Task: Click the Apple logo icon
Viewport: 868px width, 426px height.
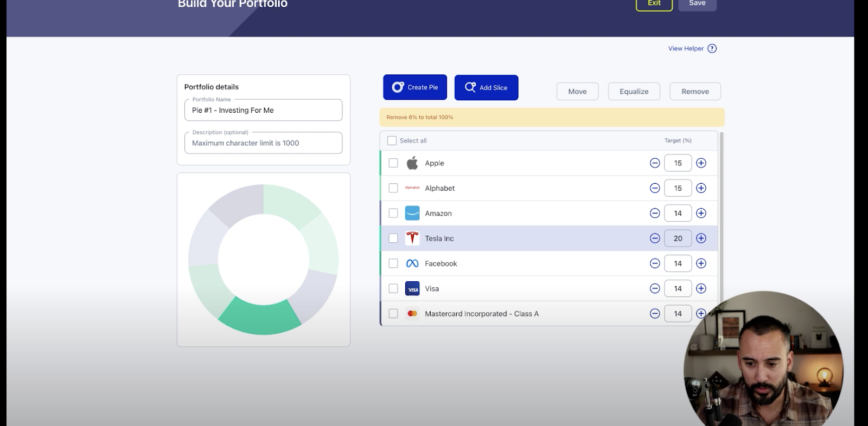Action: tap(412, 163)
